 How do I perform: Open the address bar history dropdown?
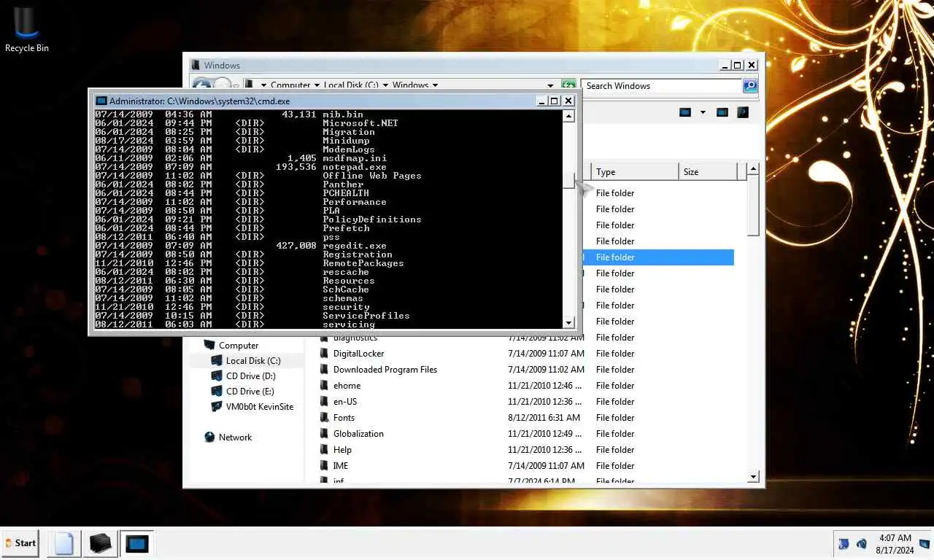[551, 85]
